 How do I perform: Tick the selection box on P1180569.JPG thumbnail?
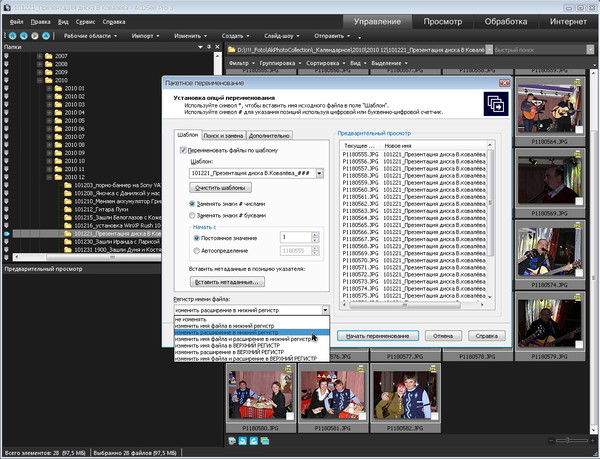[579, 201]
